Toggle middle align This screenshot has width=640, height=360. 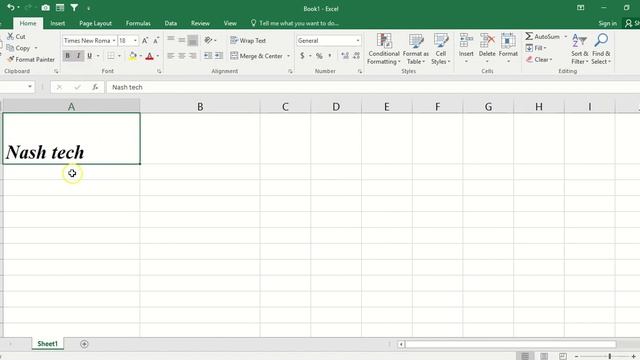182,40
